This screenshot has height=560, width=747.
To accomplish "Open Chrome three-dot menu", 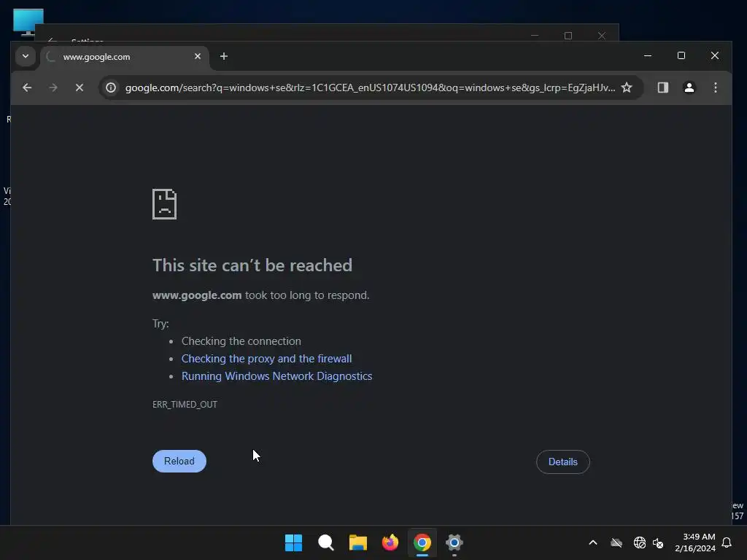I will tap(716, 87).
